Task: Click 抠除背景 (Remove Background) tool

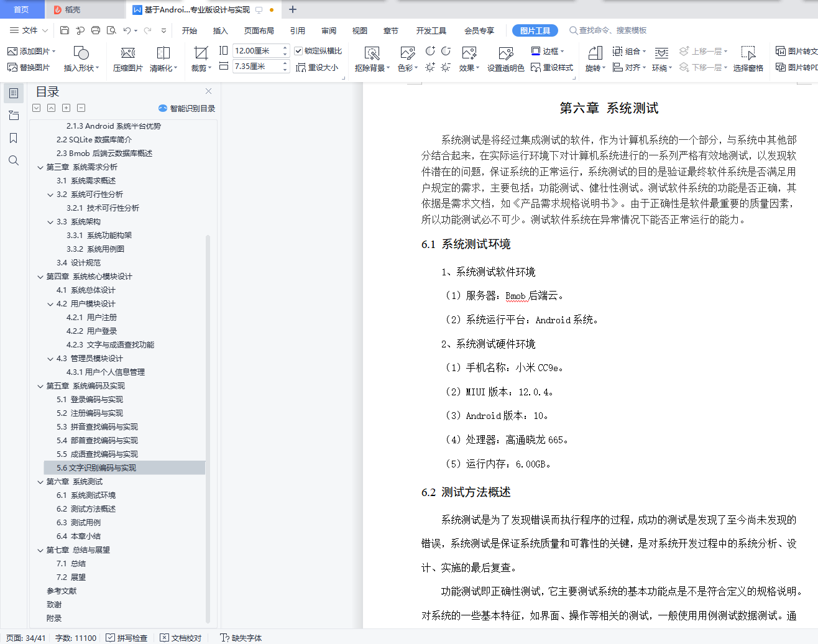Action: coord(372,59)
